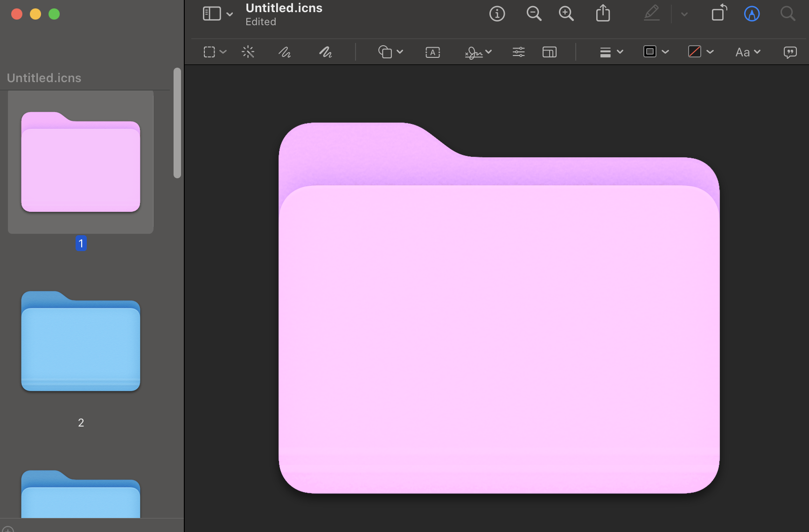Open the Shape Style line thickness

coord(605,52)
